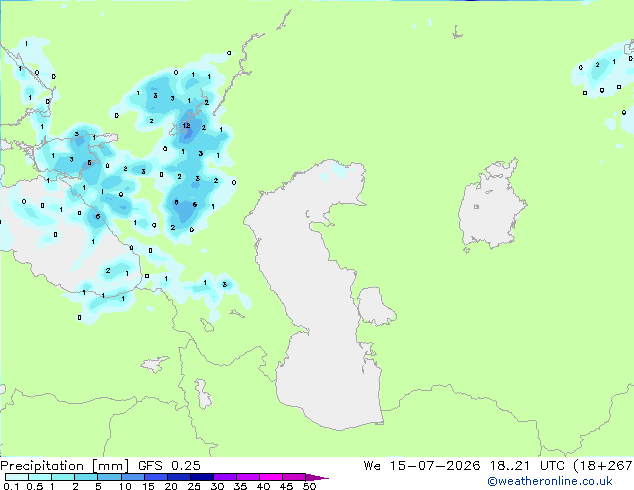The width and height of the screenshot is (634, 490).
Task: Click the legend label '0.1'
Action: click(12, 486)
